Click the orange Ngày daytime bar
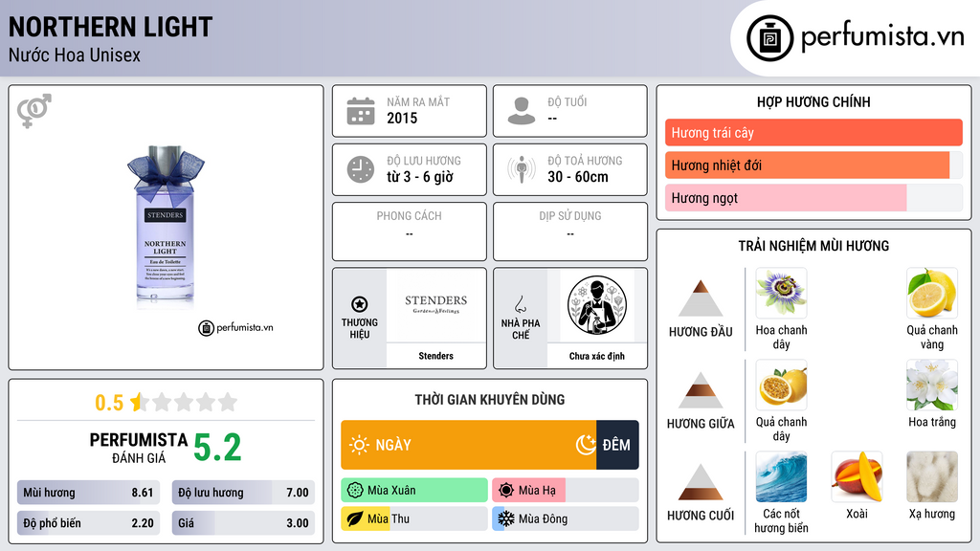The image size is (980, 551). tap(469, 445)
